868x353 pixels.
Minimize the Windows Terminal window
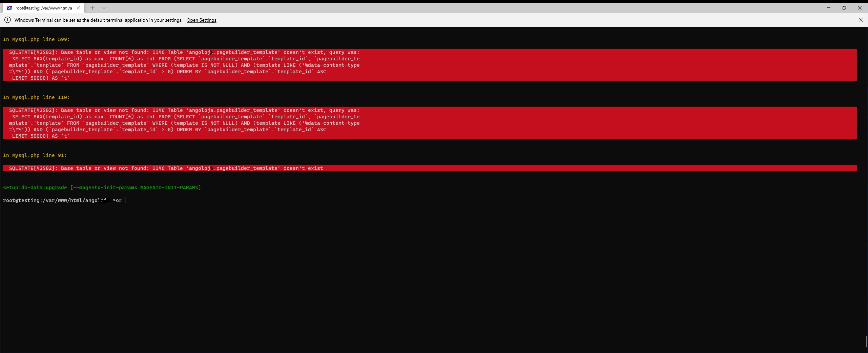(829, 8)
